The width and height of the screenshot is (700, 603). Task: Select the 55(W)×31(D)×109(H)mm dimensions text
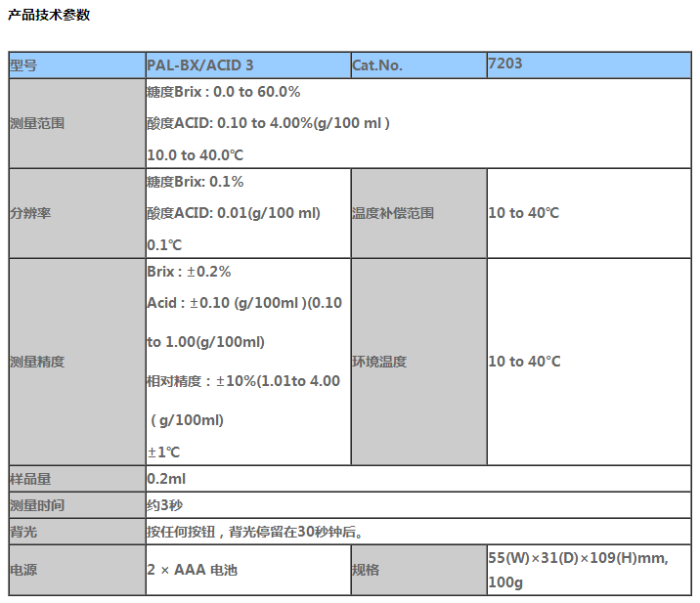[x=577, y=557]
